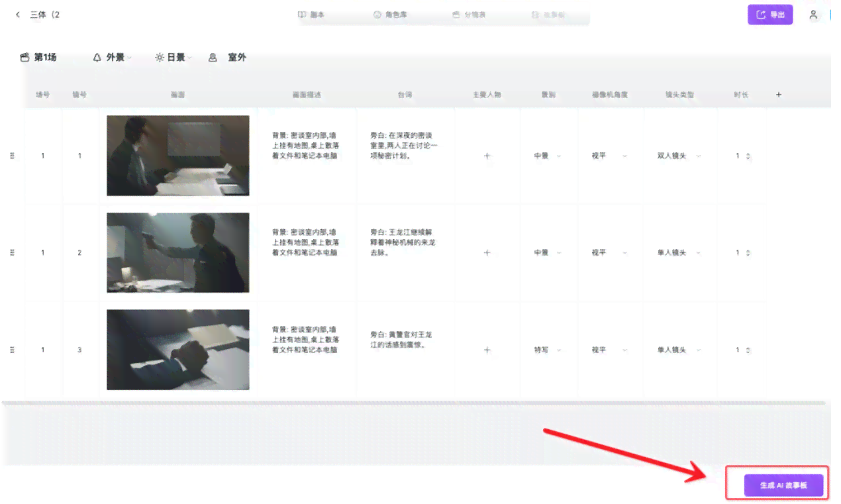Switch to the 剧本 tab
Screen dimensions: 841x504
(x=311, y=15)
